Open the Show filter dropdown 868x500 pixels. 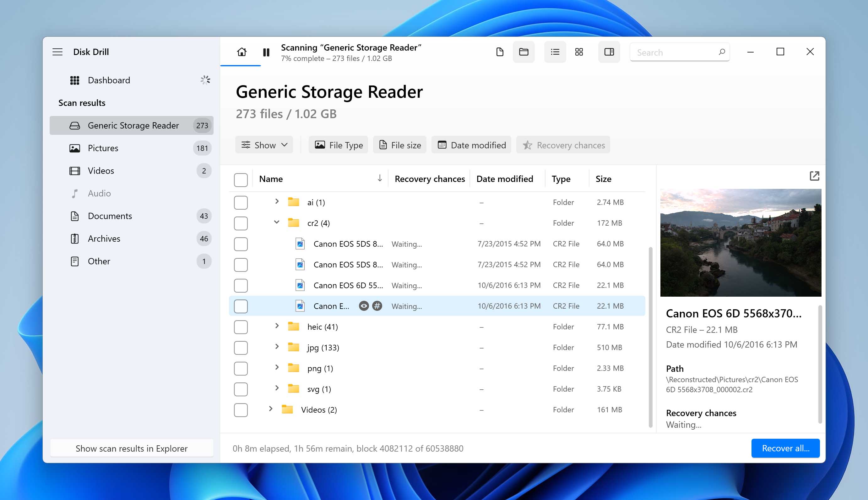264,145
